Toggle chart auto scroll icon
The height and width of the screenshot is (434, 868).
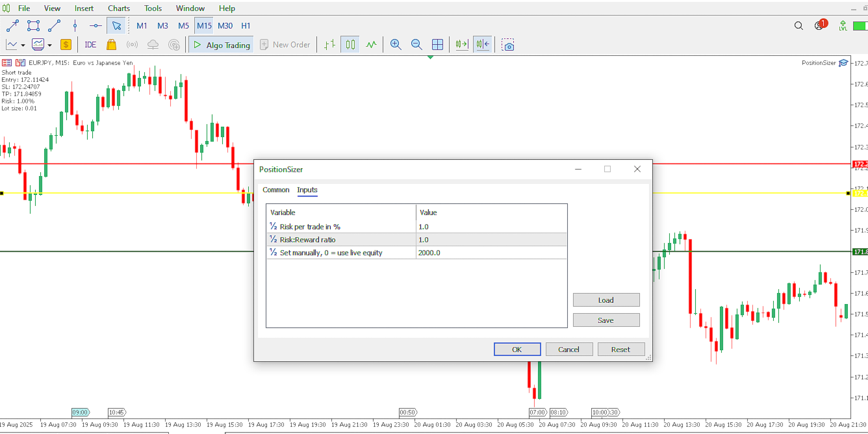tap(462, 45)
